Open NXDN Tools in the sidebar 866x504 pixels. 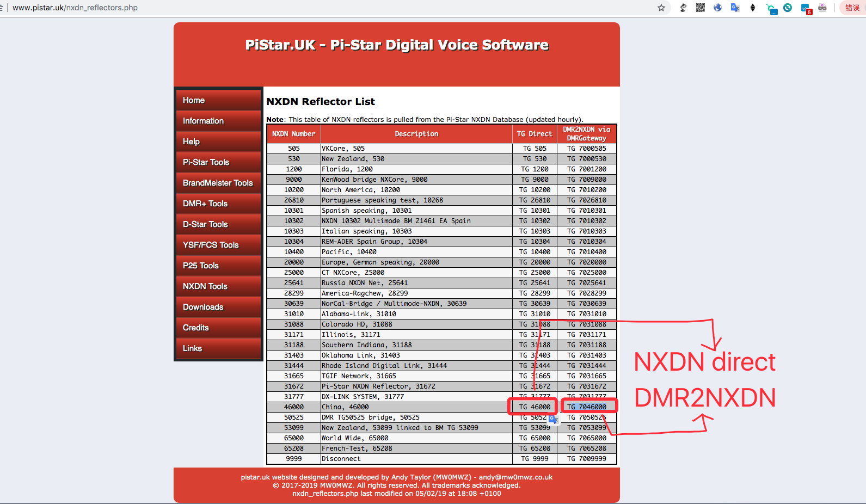click(218, 286)
